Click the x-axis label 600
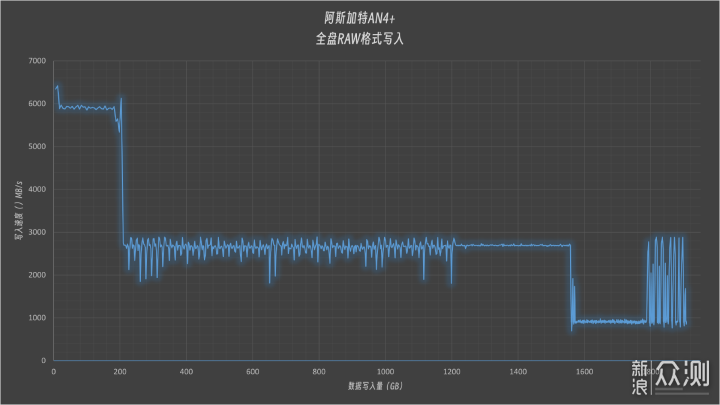This screenshot has width=720, height=405. [253, 372]
